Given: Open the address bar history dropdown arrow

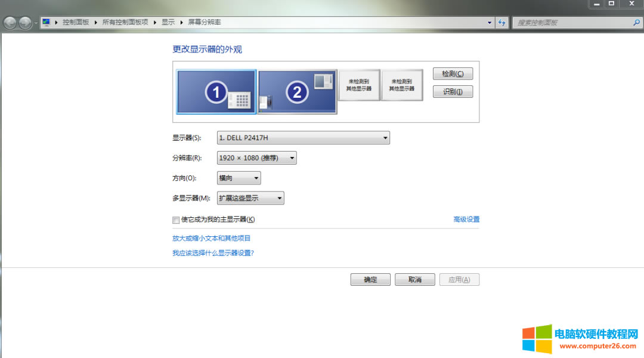Looking at the screenshot, I should point(490,22).
